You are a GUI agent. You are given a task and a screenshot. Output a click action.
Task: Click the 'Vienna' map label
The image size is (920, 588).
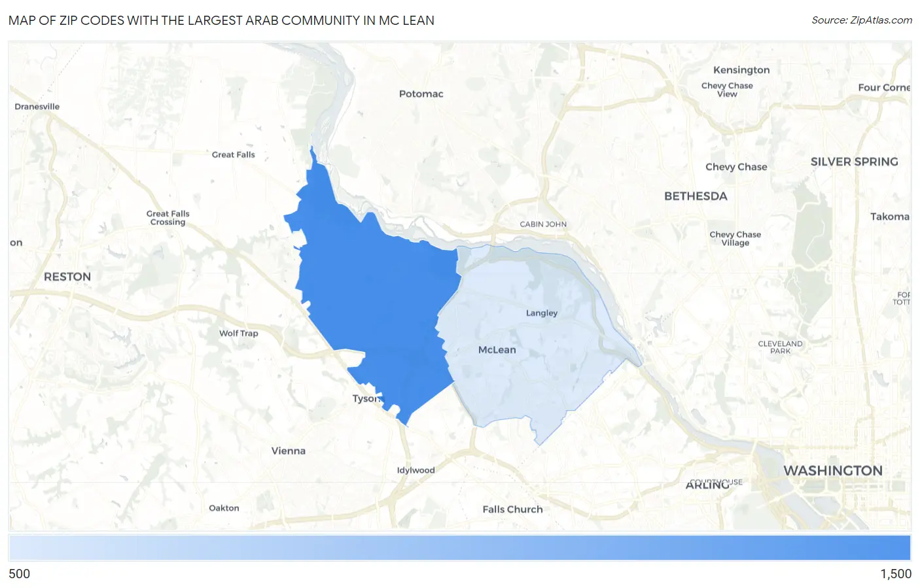289,451
